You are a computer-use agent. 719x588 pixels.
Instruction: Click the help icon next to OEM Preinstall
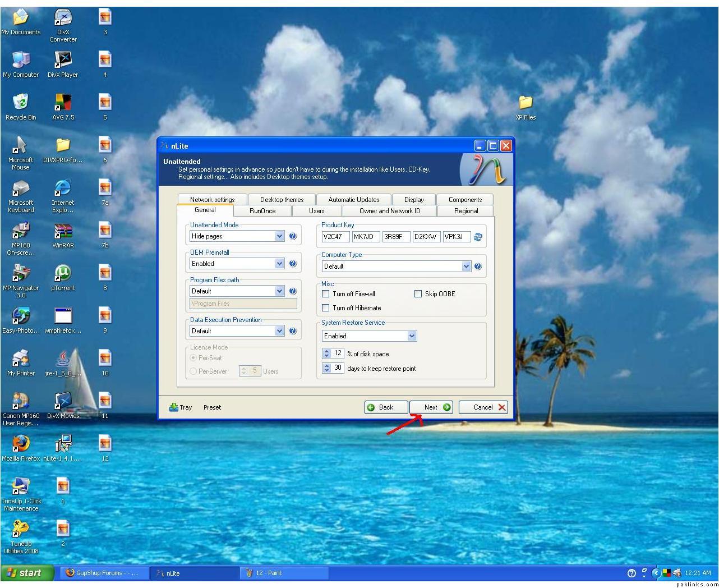[x=292, y=264]
